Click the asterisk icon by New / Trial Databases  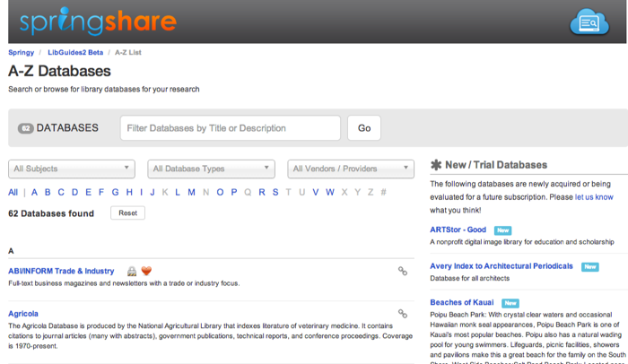[436, 165]
